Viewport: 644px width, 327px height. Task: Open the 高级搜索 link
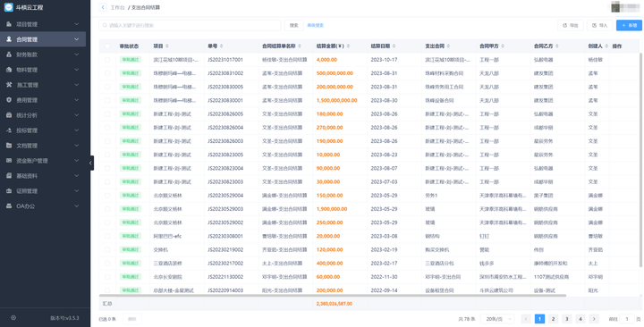pos(316,25)
